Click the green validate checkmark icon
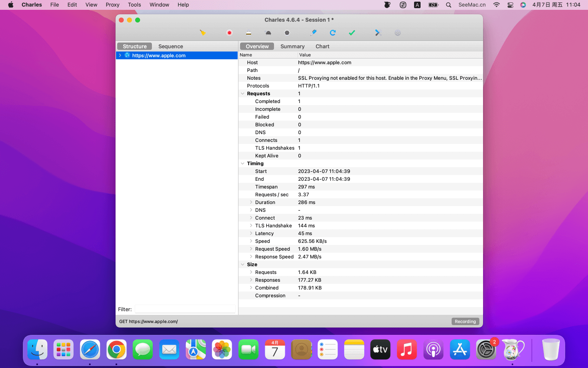 [x=352, y=33]
